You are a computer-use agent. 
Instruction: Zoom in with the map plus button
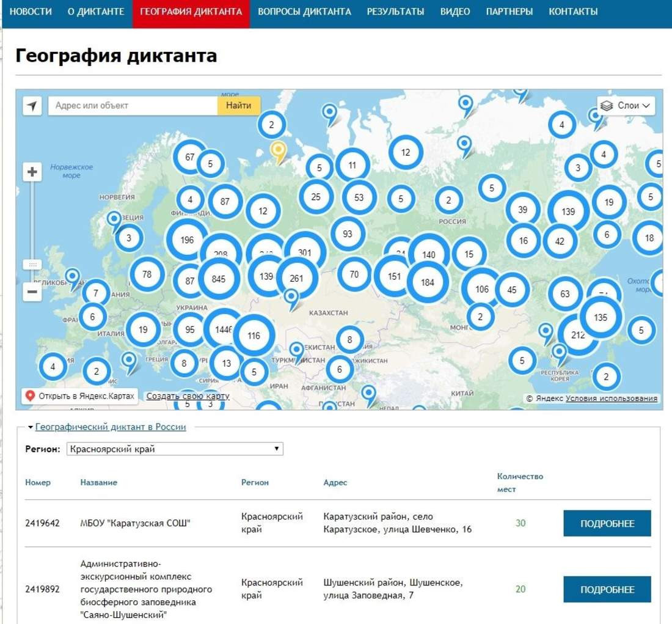tap(32, 172)
